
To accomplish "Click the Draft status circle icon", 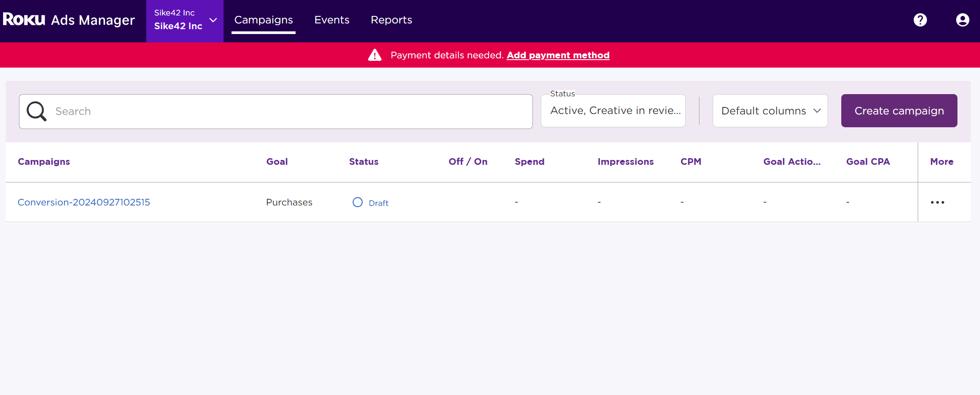I will [357, 202].
